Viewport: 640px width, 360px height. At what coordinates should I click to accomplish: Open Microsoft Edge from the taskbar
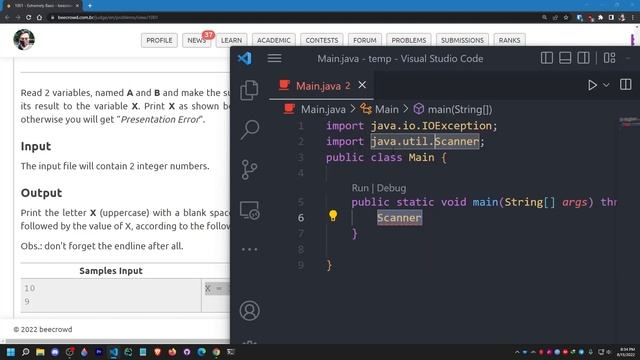(x=202, y=352)
